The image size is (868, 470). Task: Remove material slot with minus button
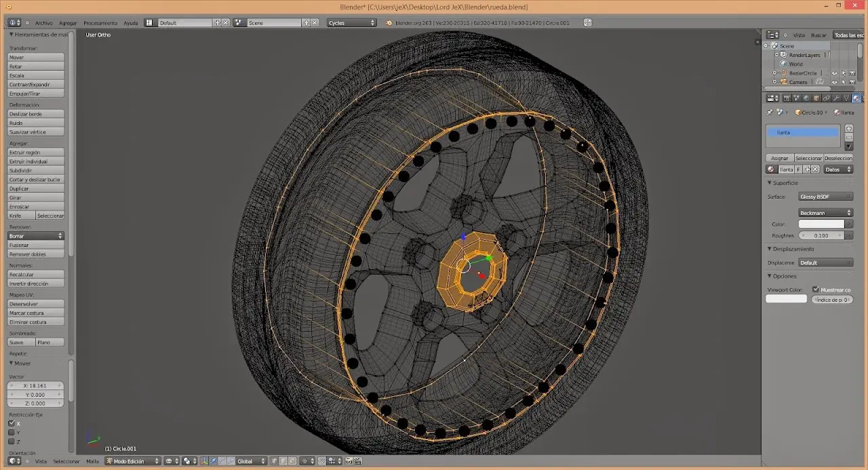[849, 138]
